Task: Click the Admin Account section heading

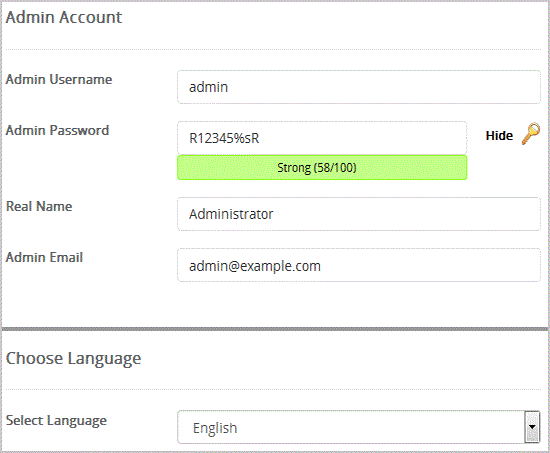Action: pyautogui.click(x=64, y=17)
